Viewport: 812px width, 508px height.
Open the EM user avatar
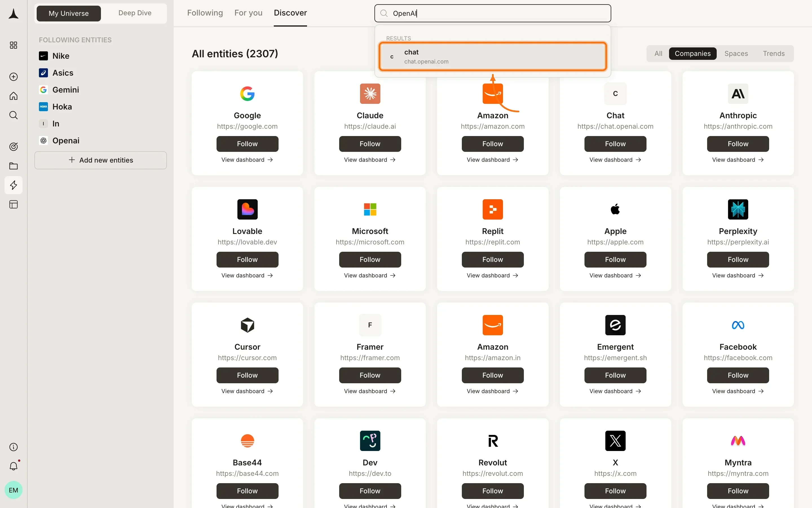pyautogui.click(x=14, y=490)
